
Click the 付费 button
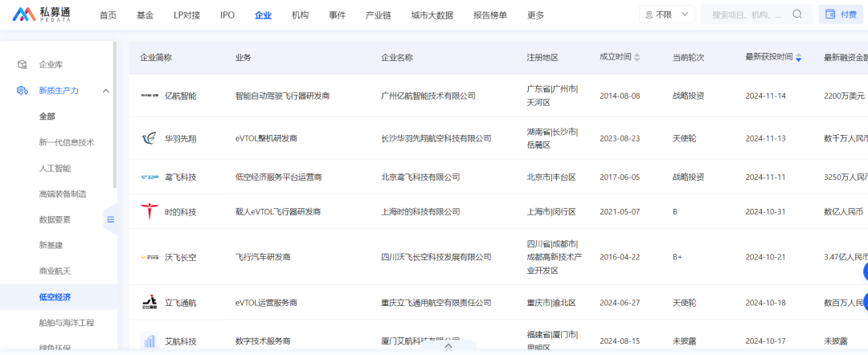[840, 14]
